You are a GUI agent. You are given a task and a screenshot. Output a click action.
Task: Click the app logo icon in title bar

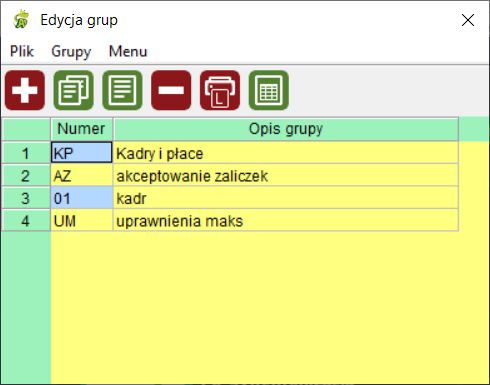tap(21, 20)
